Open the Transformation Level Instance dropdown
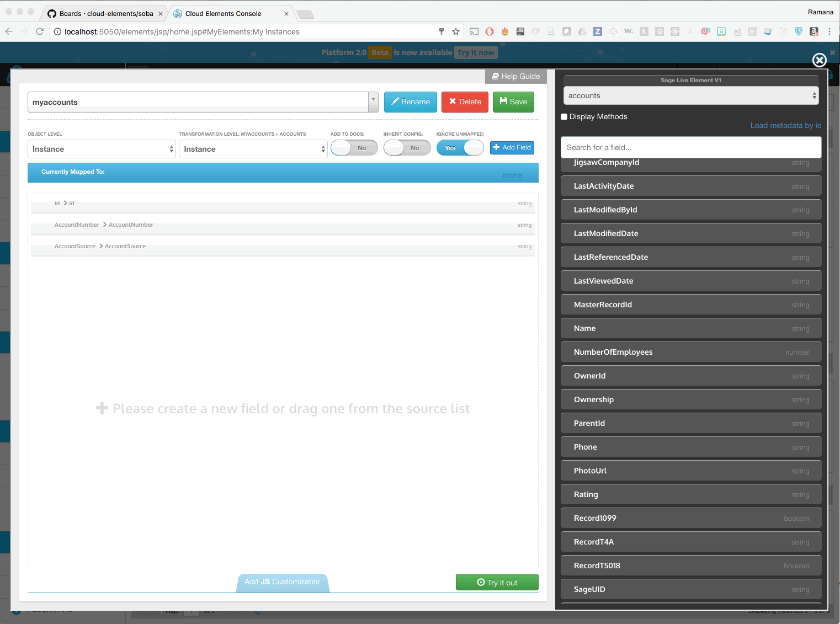840x624 pixels. pos(253,149)
